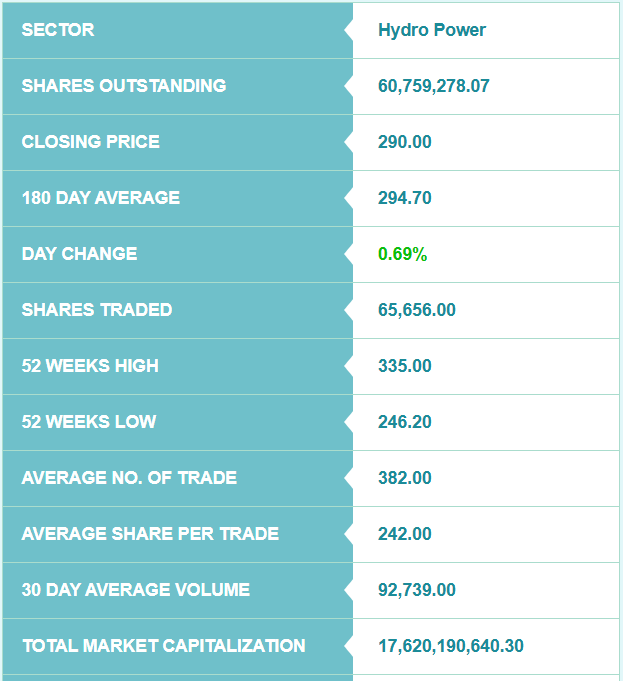
Task: Click the DAY CHANGE label
Action: pyautogui.click(x=80, y=254)
